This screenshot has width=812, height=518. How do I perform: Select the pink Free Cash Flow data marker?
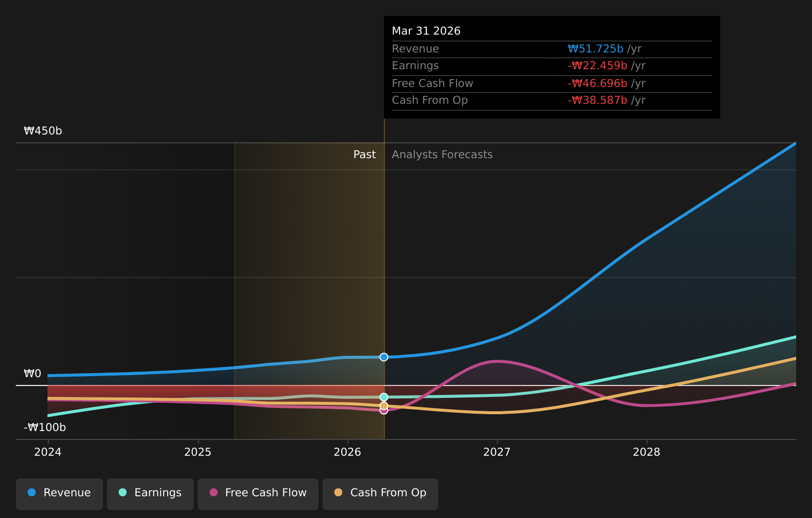(x=384, y=411)
